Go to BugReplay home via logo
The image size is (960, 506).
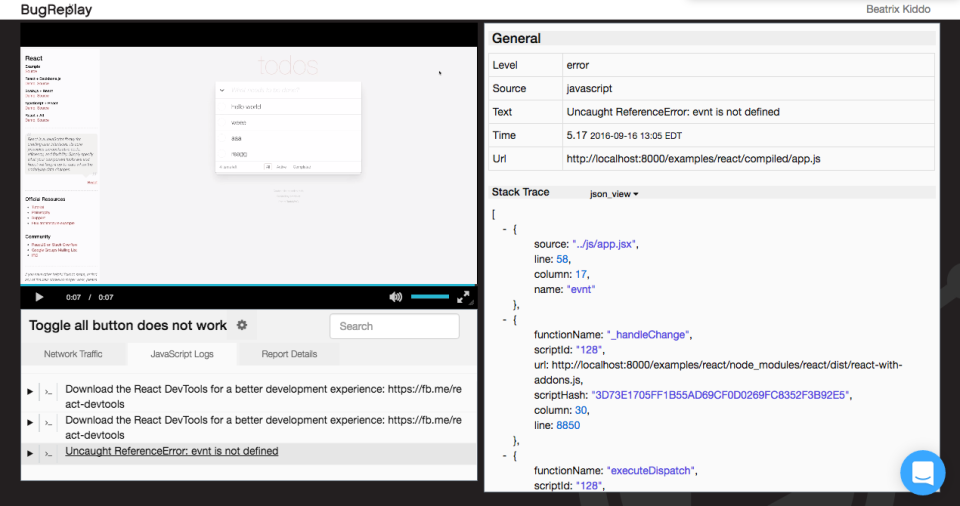pos(56,10)
